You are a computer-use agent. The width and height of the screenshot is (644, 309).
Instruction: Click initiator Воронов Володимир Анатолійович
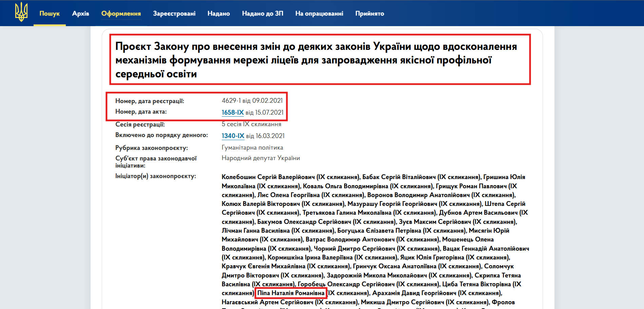pos(418,195)
